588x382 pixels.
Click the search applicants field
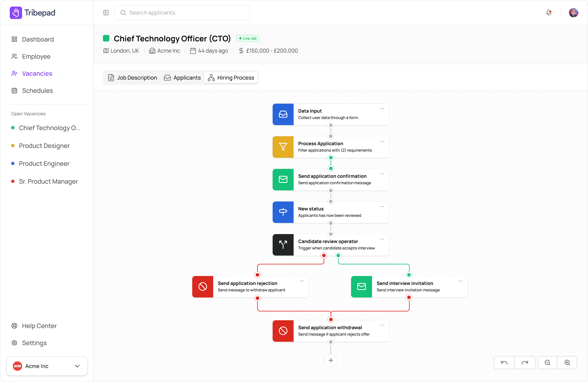pyautogui.click(x=182, y=13)
